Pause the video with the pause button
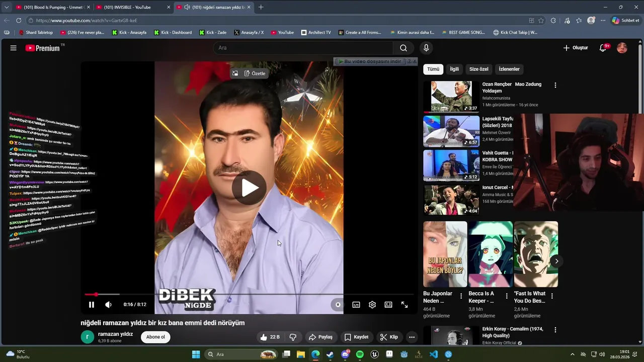Screen dimensions: 644x362 pos(92,305)
